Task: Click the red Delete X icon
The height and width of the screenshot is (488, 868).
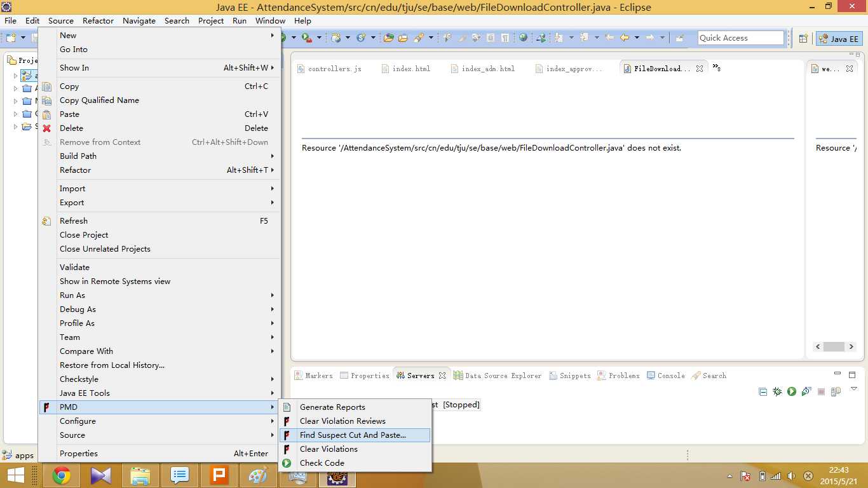Action: tap(46, 128)
